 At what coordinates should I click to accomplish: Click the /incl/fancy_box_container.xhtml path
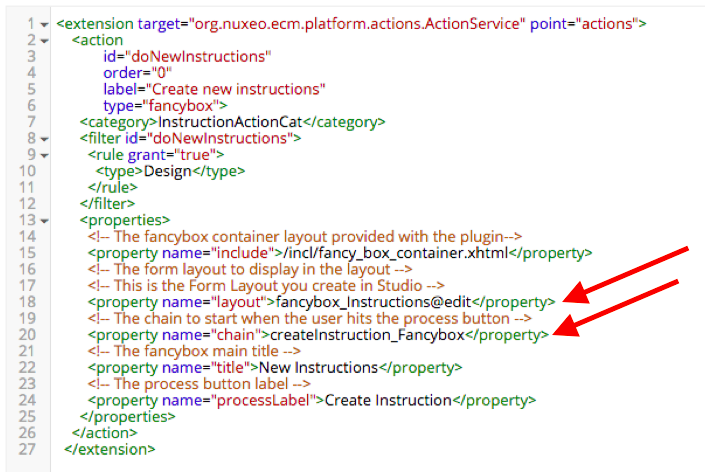[396, 253]
